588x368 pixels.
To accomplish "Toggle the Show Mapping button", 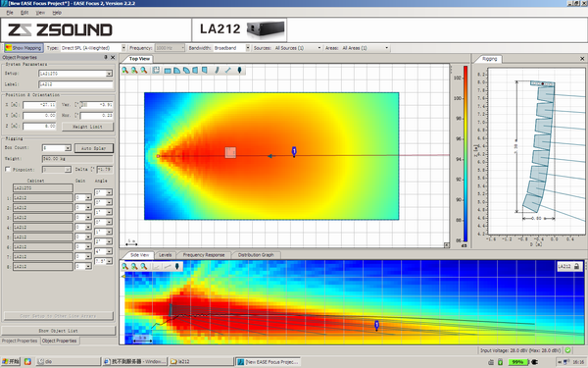I will coord(24,48).
